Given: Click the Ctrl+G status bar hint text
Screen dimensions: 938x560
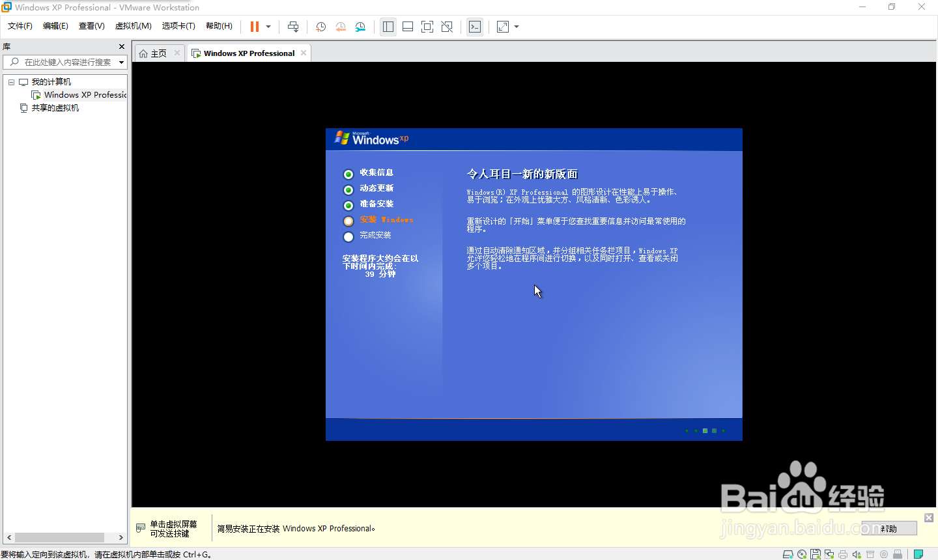Looking at the screenshot, I should (106, 555).
